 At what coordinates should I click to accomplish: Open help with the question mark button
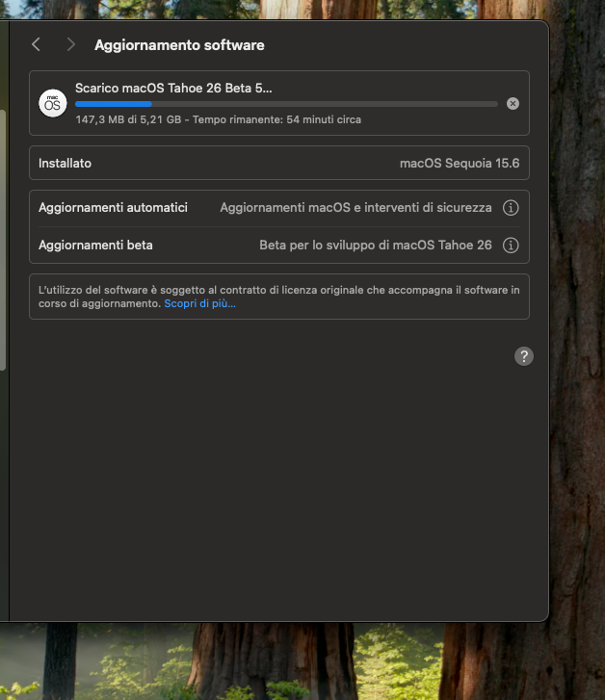(x=524, y=356)
